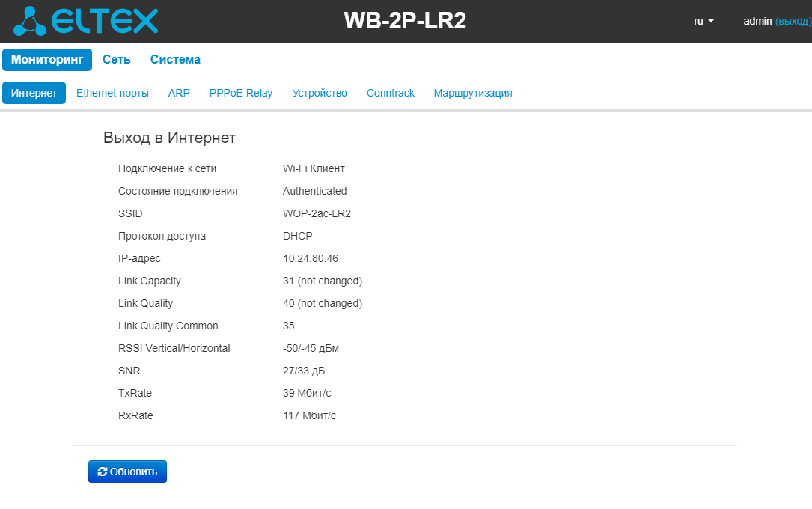
Task: Click the SSID label
Action: 130,213
